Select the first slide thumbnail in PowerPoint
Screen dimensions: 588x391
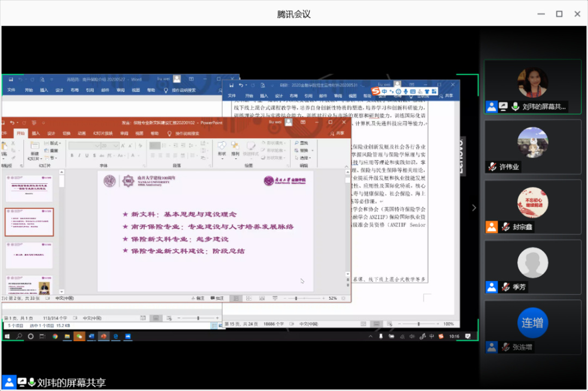tap(29, 188)
